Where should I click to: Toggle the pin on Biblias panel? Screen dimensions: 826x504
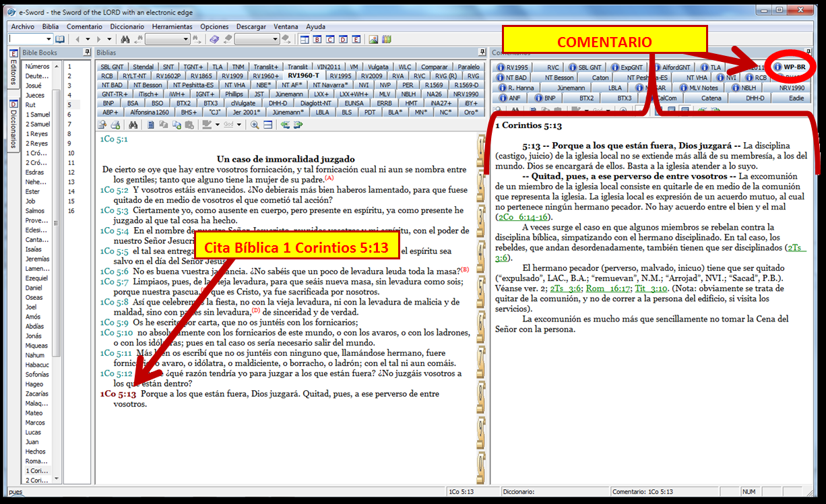482,53
